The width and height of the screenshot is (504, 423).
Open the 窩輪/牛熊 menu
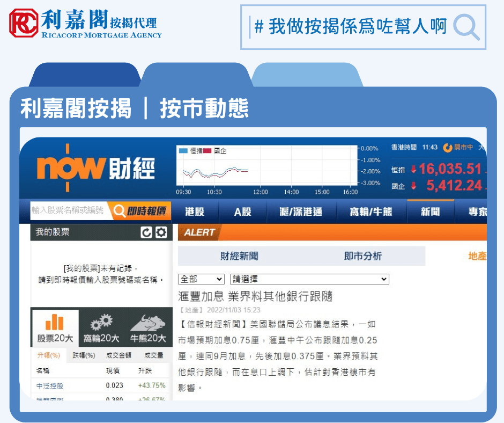tap(371, 211)
